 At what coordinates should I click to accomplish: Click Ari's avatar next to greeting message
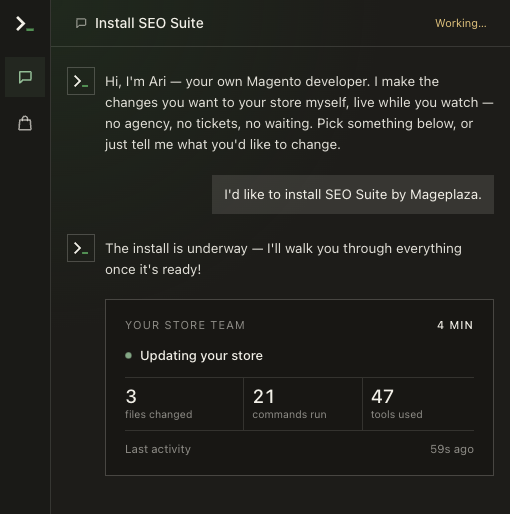81,81
